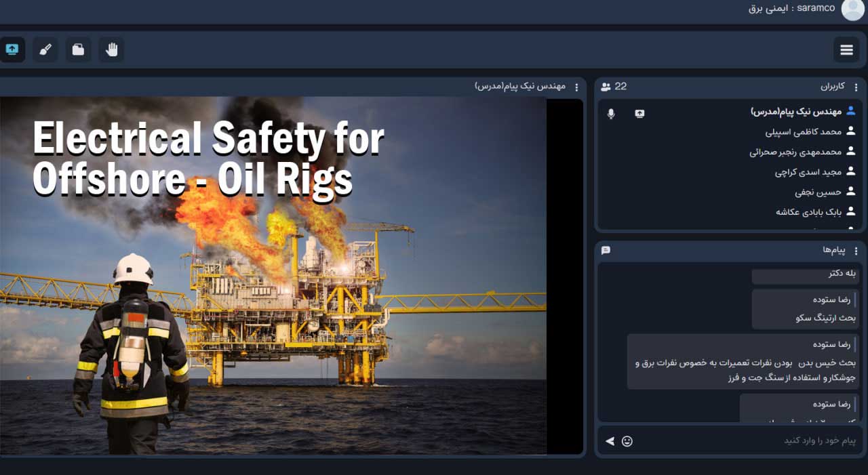Open presenter video panel options menu
The width and height of the screenshot is (868, 475).
point(576,87)
